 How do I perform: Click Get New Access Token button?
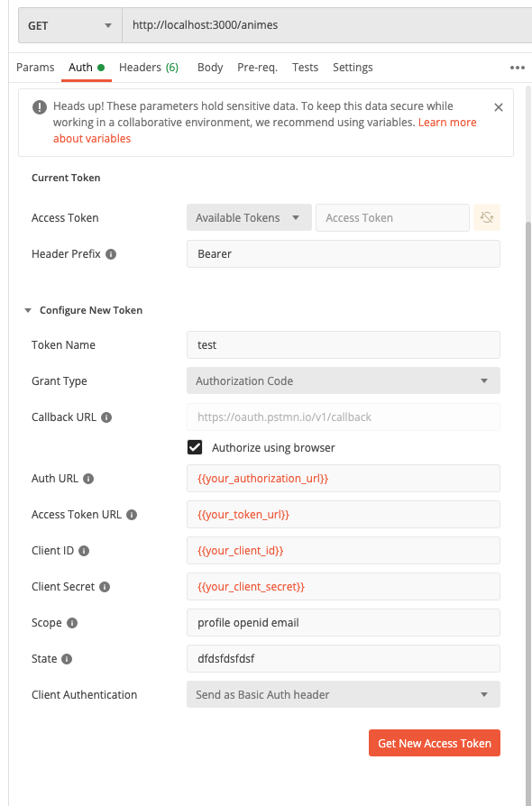click(435, 743)
